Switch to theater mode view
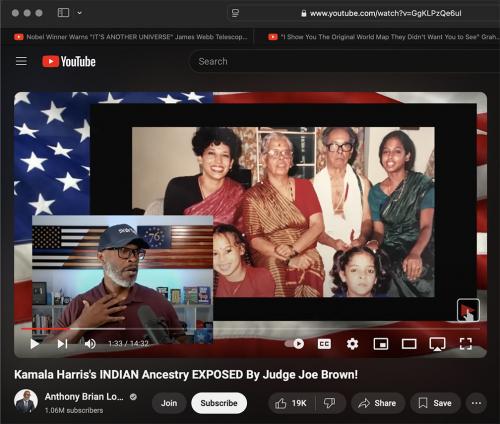 coord(409,344)
